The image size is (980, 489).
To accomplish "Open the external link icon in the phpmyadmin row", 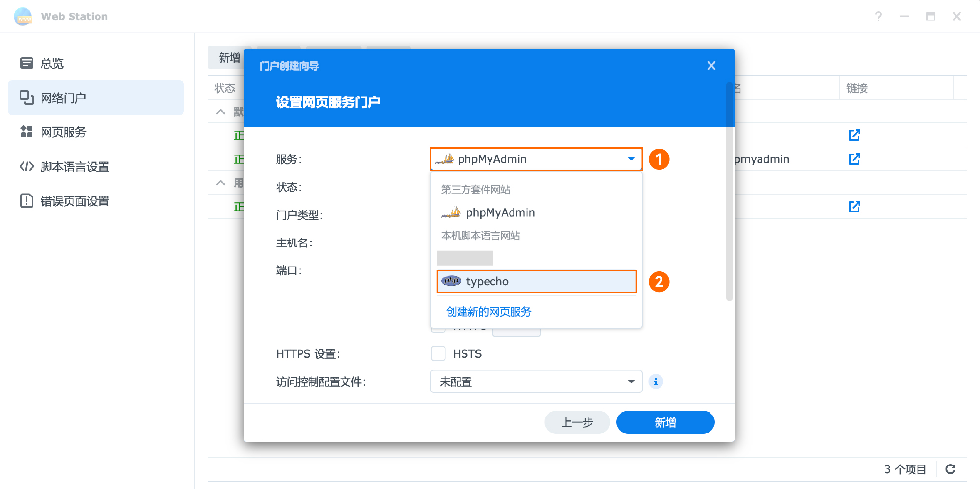I will pyautogui.click(x=854, y=159).
